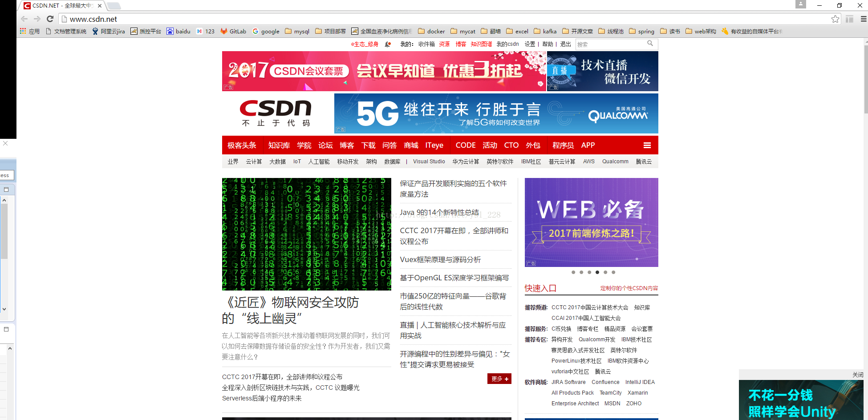Open Qualcomm开发 link in 推荐专区
Screen dimensions: 868x420
[x=596, y=339]
